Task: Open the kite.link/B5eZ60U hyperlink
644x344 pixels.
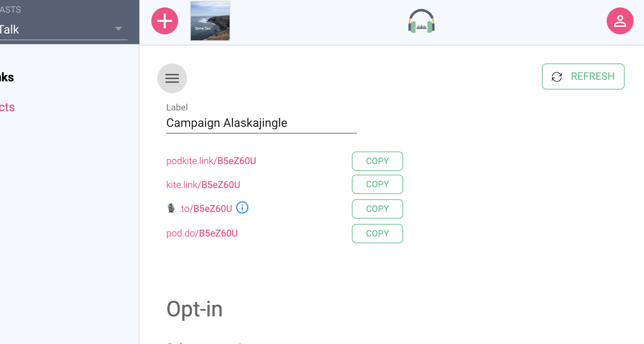Action: (x=203, y=184)
